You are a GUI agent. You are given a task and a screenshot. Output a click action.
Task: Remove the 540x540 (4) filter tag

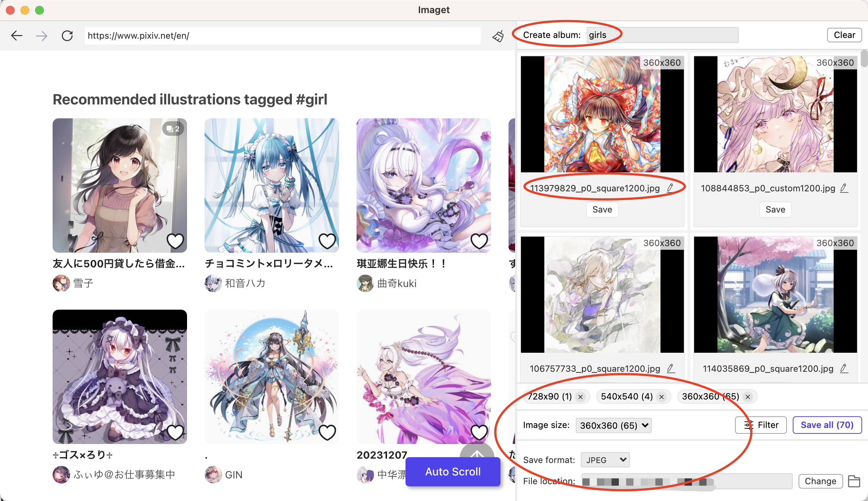tap(663, 397)
